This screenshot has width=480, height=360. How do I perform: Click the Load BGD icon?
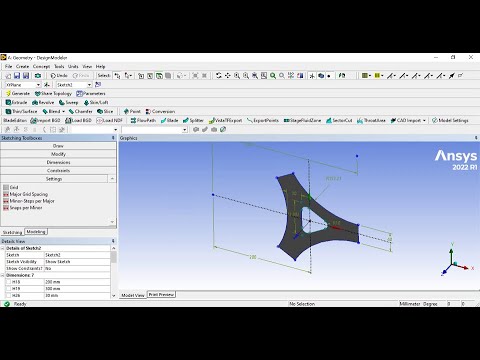pos(68,120)
